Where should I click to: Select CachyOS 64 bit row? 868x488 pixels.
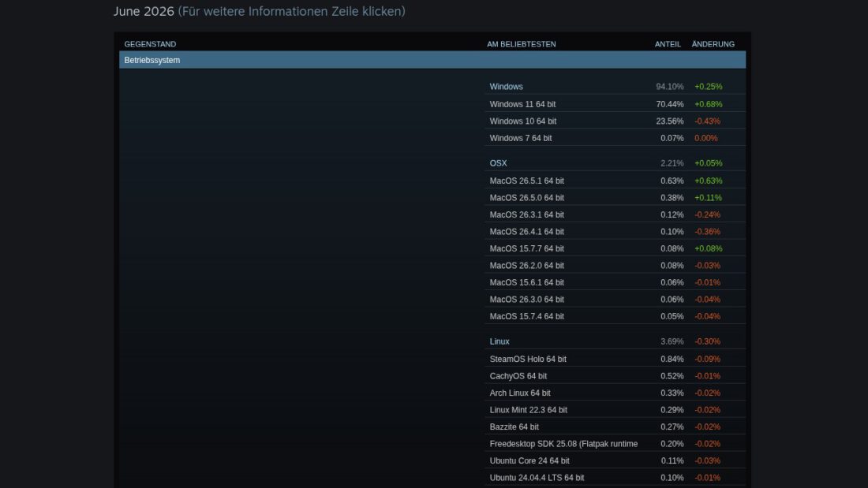tap(615, 376)
